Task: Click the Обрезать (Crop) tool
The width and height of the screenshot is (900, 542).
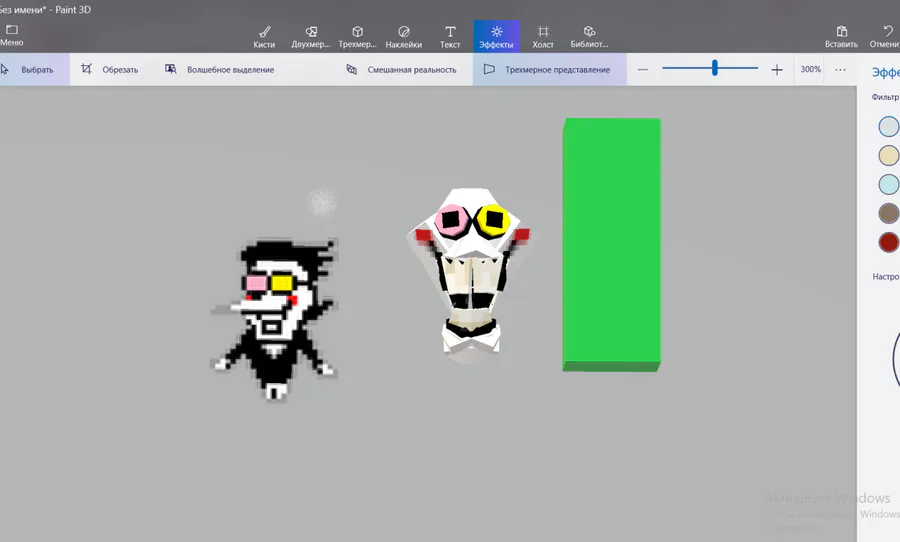Action: coord(110,69)
